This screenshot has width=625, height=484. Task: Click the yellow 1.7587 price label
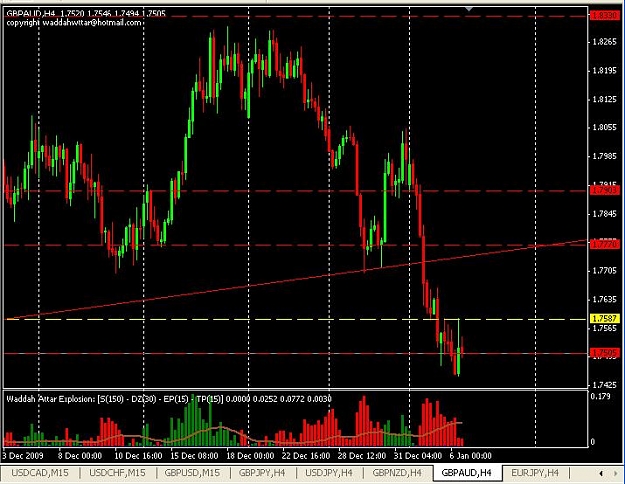604,319
